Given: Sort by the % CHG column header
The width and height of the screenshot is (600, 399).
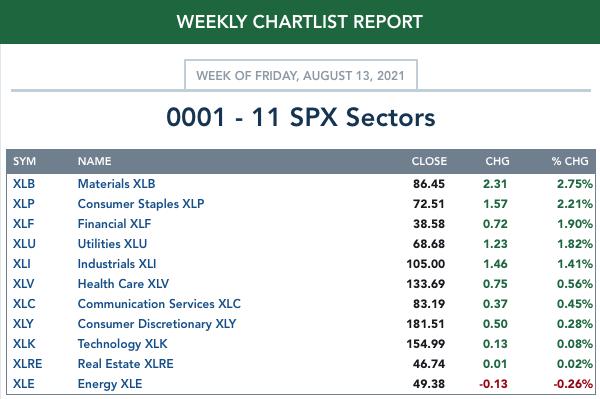Looking at the screenshot, I should coord(570,161).
